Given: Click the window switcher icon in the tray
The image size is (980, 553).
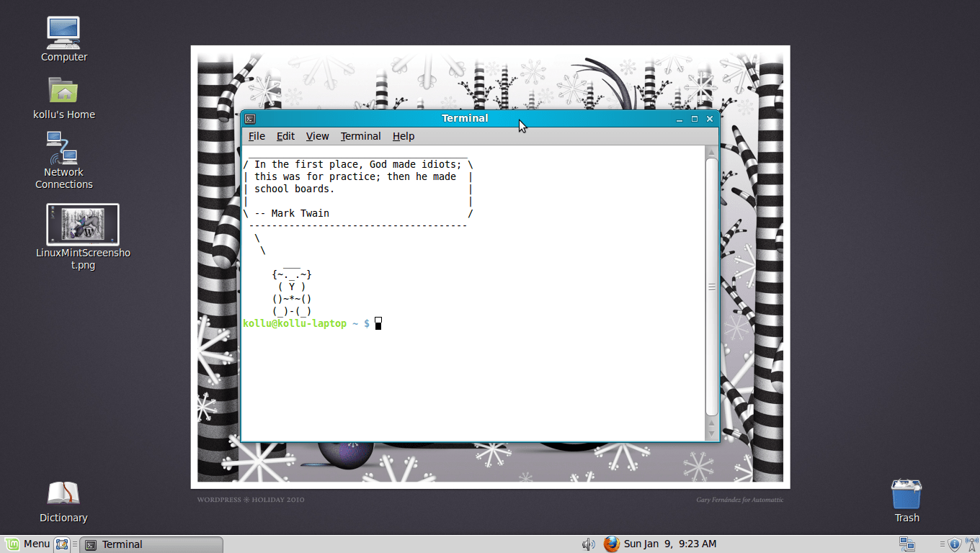Looking at the screenshot, I should pyautogui.click(x=906, y=544).
